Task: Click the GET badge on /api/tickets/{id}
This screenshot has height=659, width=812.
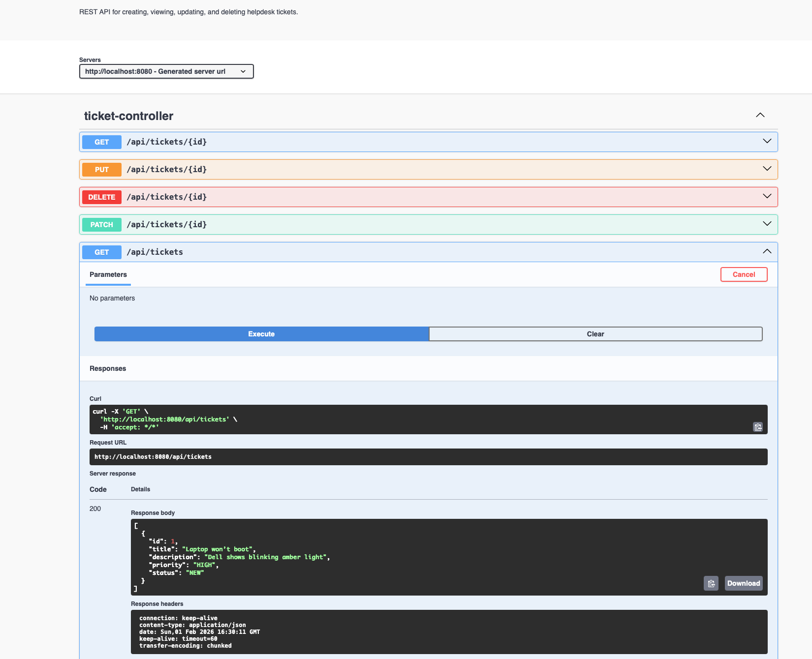Action: point(101,142)
